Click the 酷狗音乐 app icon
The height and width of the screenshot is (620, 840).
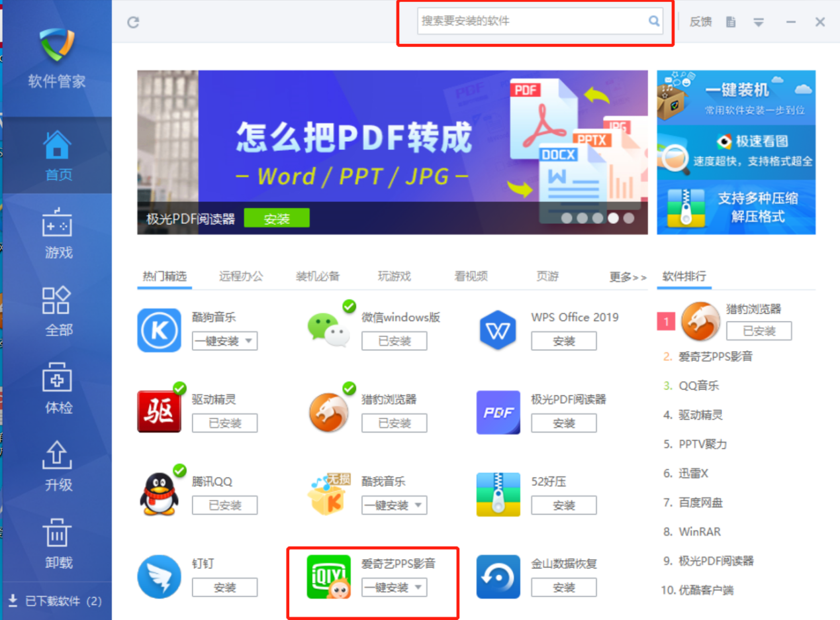tap(159, 330)
